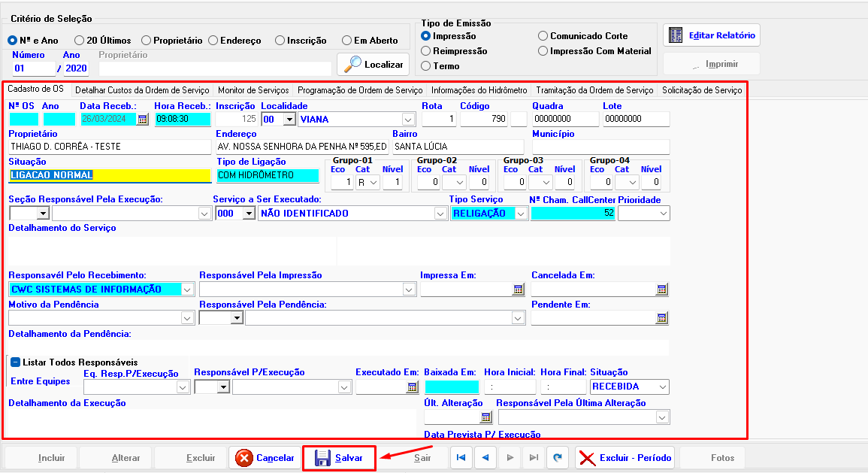The height and width of the screenshot is (473, 868).
Task: Open calendar for Impressa Em field
Action: click(x=518, y=290)
